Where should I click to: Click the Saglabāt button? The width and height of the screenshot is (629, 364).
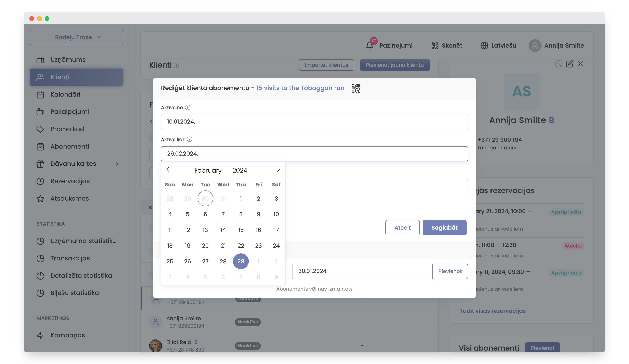(444, 228)
